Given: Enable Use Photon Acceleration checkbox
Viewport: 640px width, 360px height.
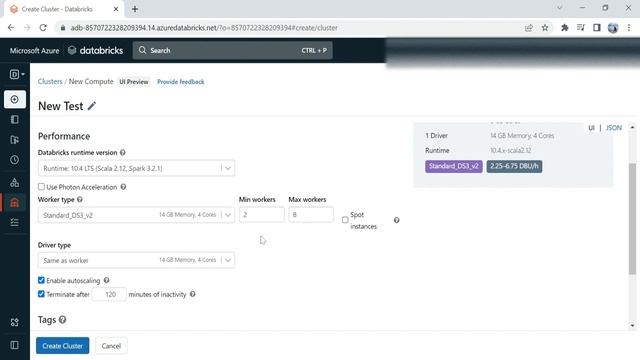Looking at the screenshot, I should coord(41,187).
